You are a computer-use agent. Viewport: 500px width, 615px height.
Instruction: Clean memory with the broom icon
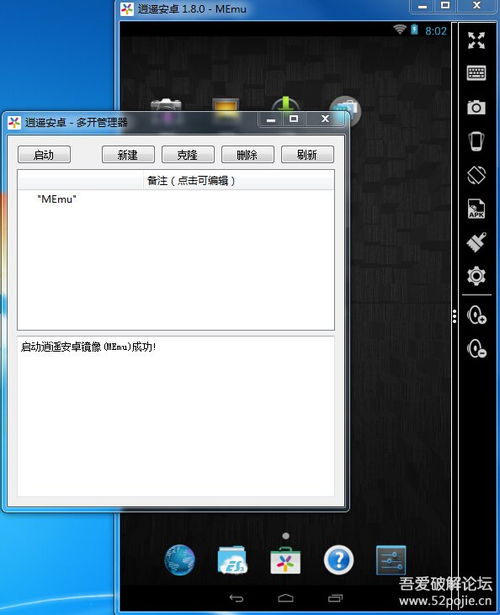pyautogui.click(x=476, y=242)
